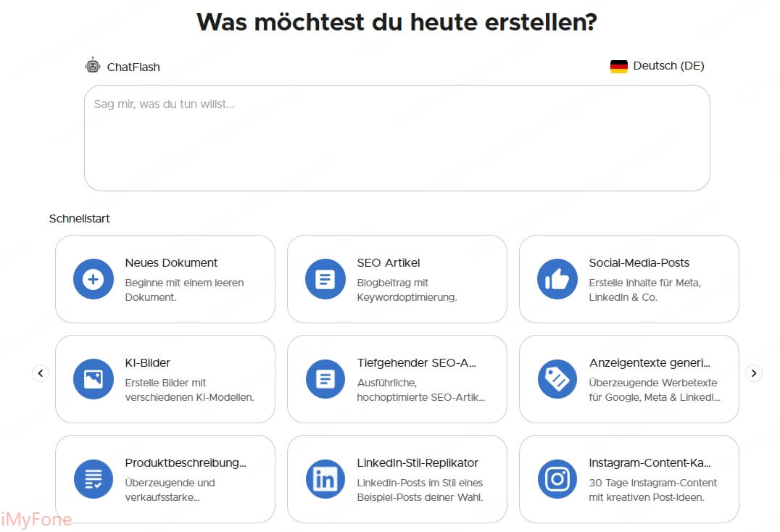Screen dimensions: 780x532
Task: Click 'Beginne mit einem leeren Dokument.' text
Action: 185,290
